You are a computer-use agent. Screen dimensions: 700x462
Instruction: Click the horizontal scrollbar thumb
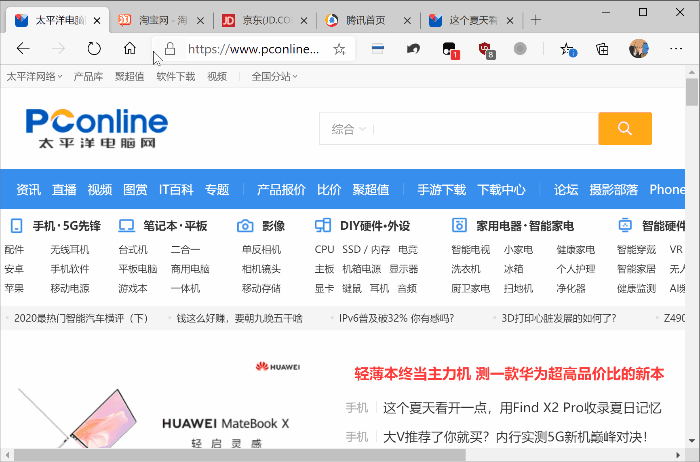click(240, 455)
